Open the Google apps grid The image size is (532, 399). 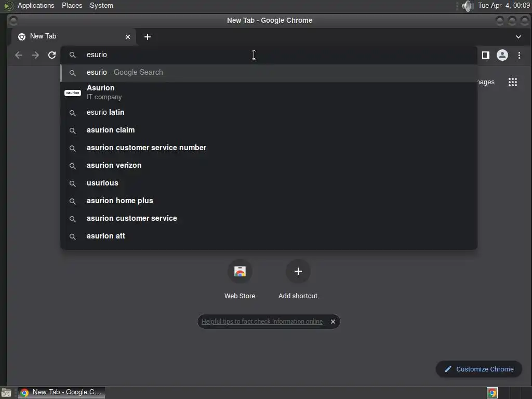click(512, 82)
